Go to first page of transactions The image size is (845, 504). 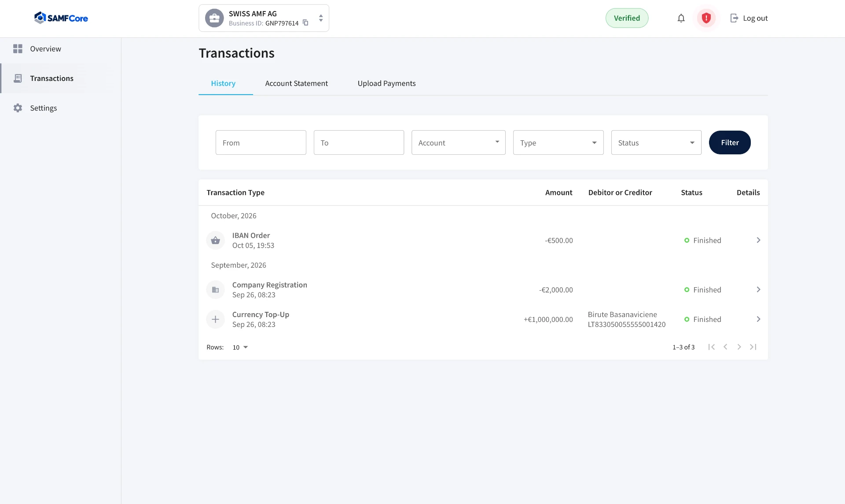[711, 347]
